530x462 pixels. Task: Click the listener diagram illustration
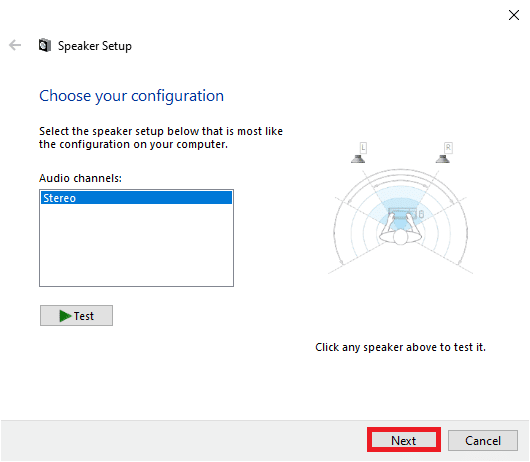click(401, 221)
